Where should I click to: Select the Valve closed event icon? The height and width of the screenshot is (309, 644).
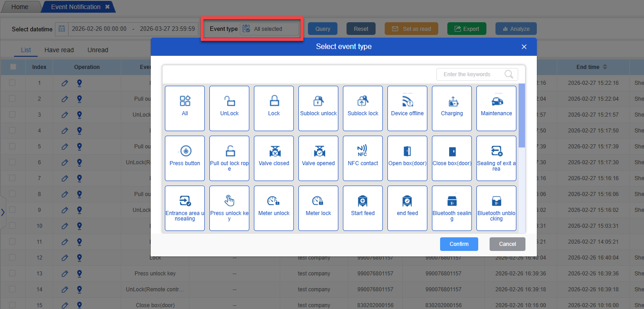pos(274,157)
